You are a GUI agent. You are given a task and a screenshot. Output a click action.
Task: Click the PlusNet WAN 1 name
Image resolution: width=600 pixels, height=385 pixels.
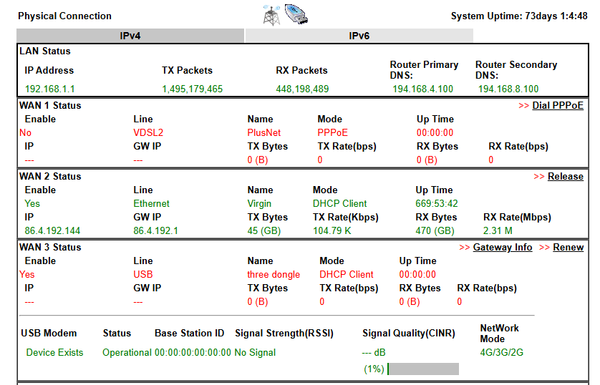264,133
